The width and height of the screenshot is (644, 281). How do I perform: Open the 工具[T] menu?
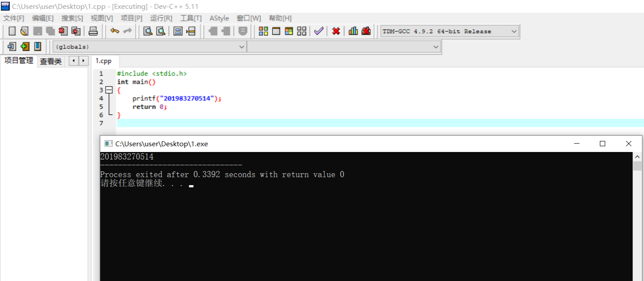191,18
